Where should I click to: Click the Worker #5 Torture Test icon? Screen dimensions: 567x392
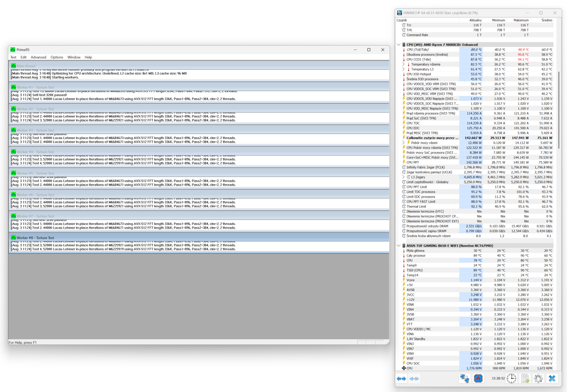click(13, 173)
